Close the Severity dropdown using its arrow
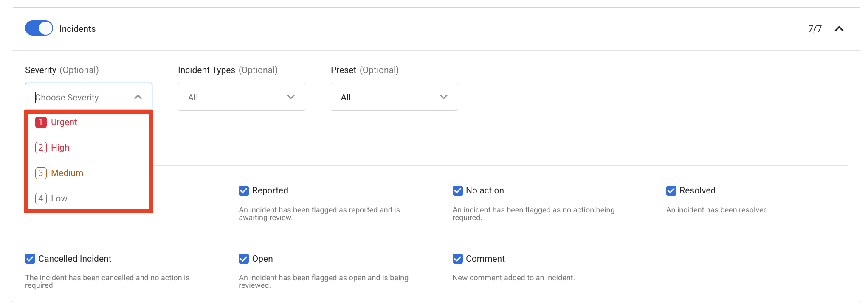The width and height of the screenshot is (868, 307). click(138, 97)
